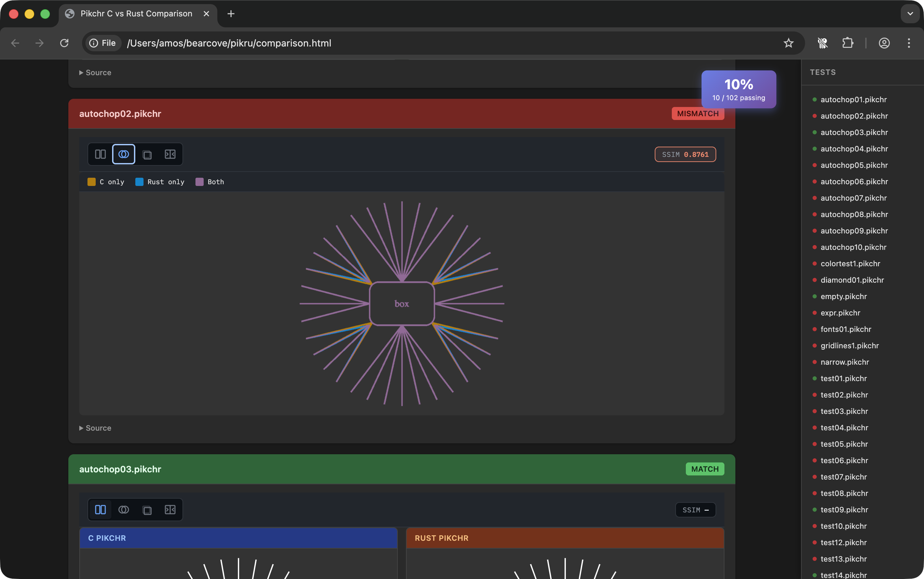Click the orange 'C only' color swatch
Screen dimensions: 924x579
point(91,181)
